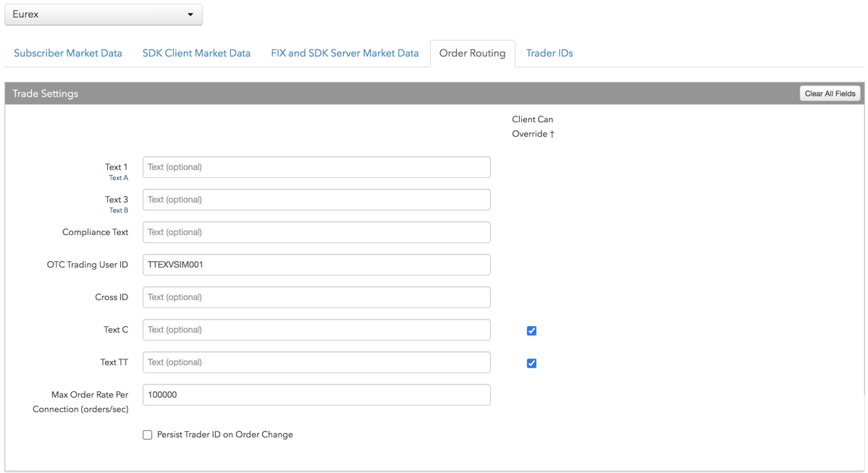Uncheck Client Can Override for Text C
The image size is (868, 473).
[x=531, y=331]
